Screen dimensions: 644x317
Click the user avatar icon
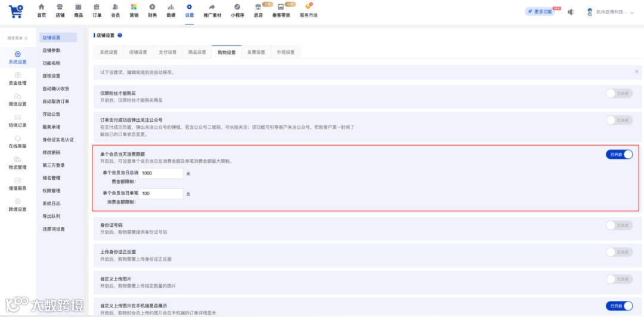[590, 12]
